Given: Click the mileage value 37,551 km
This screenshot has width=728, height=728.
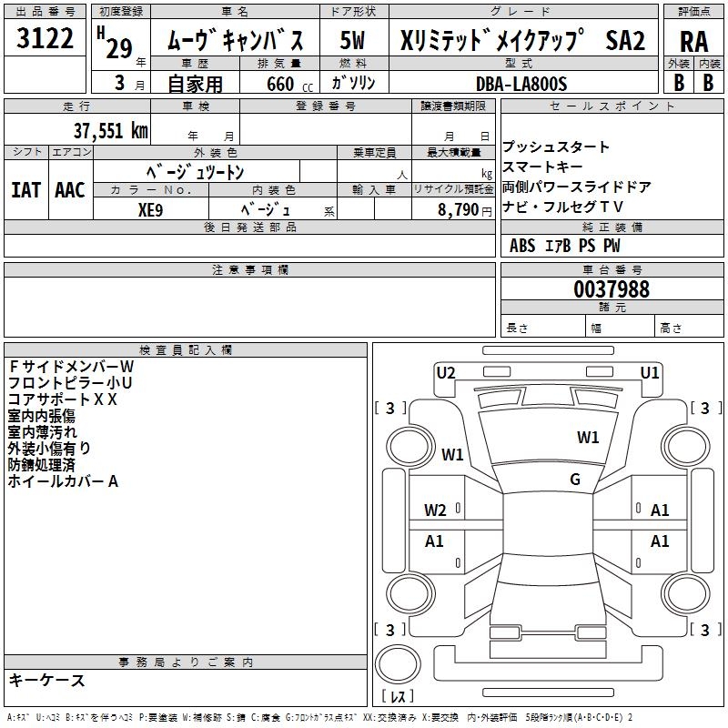Looking at the screenshot, I should tap(111, 131).
